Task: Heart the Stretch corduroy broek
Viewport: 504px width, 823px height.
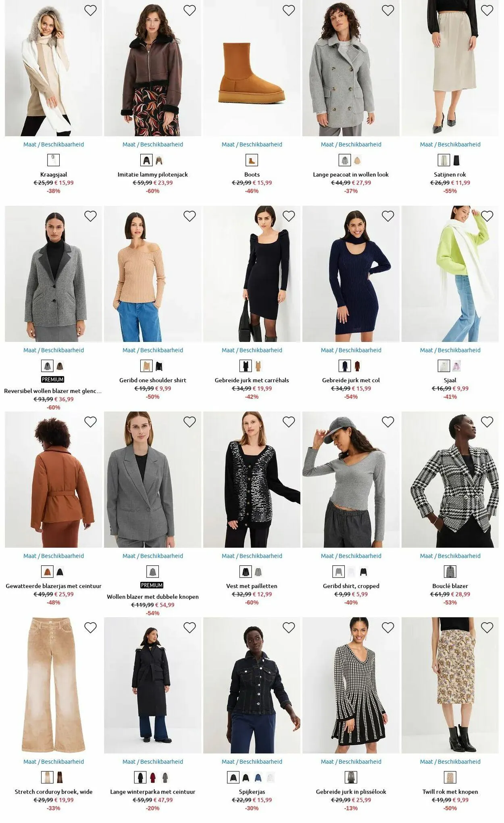Action: pos(90,627)
